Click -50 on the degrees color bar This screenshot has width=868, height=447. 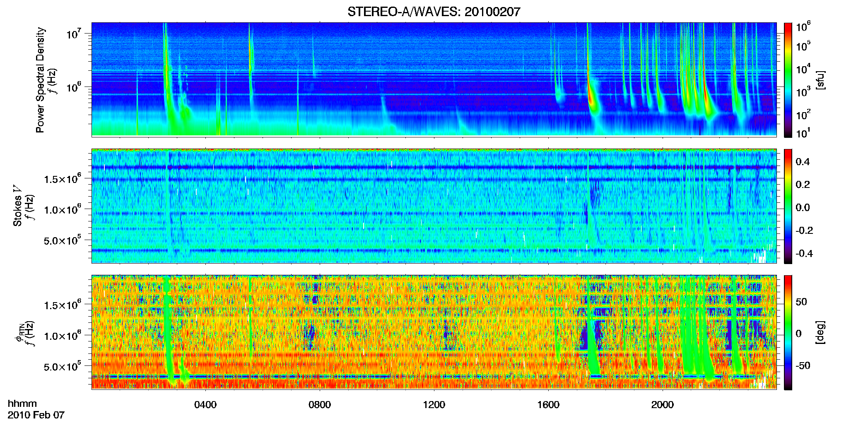(803, 365)
